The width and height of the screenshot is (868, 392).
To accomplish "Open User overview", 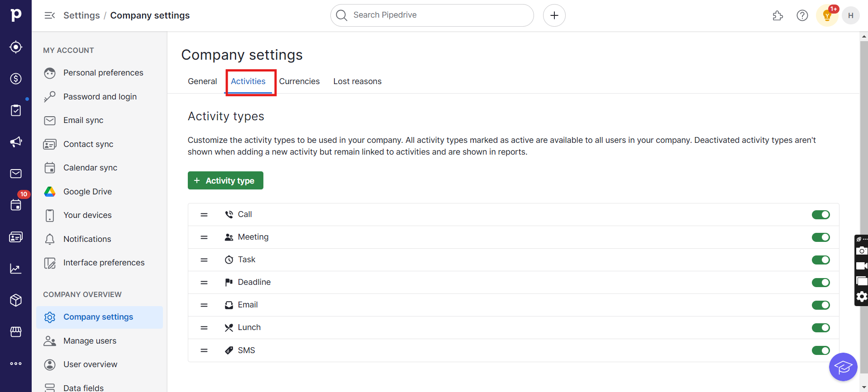I will tap(100, 364).
